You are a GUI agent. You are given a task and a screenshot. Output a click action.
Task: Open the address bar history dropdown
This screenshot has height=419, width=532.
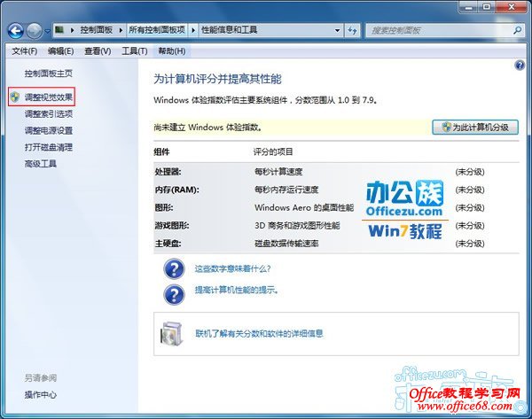point(337,30)
